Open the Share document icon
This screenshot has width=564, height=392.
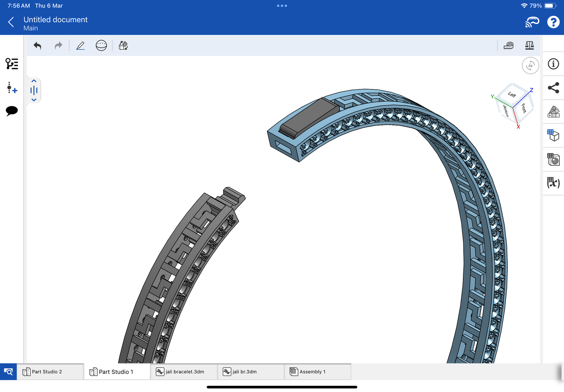click(x=553, y=88)
